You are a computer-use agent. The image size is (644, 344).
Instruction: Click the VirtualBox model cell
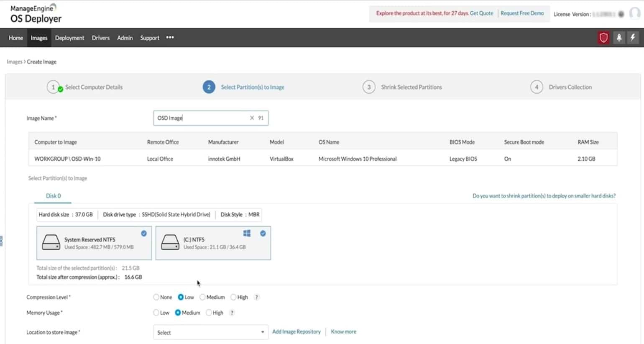tap(281, 159)
